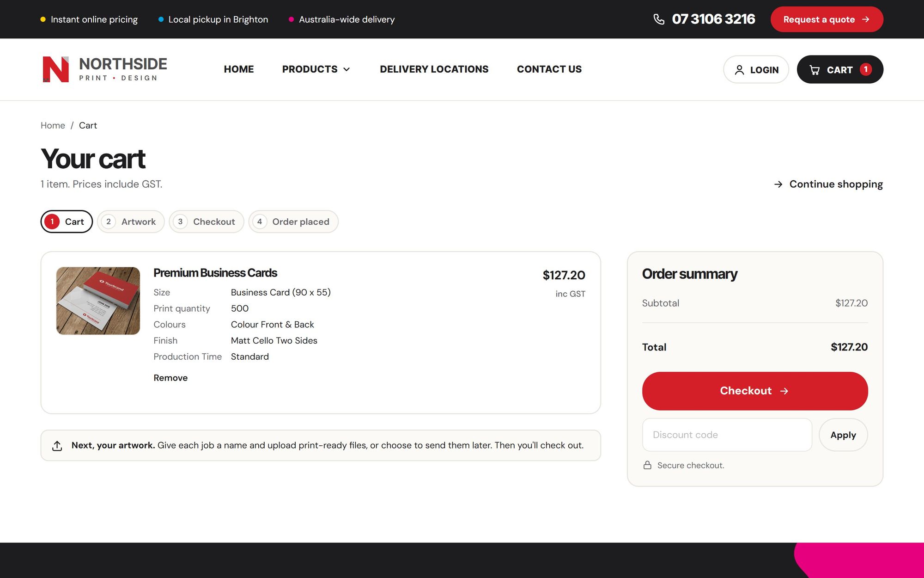The height and width of the screenshot is (578, 924).
Task: Click the padlock icon near Secure checkout
Action: (x=647, y=465)
